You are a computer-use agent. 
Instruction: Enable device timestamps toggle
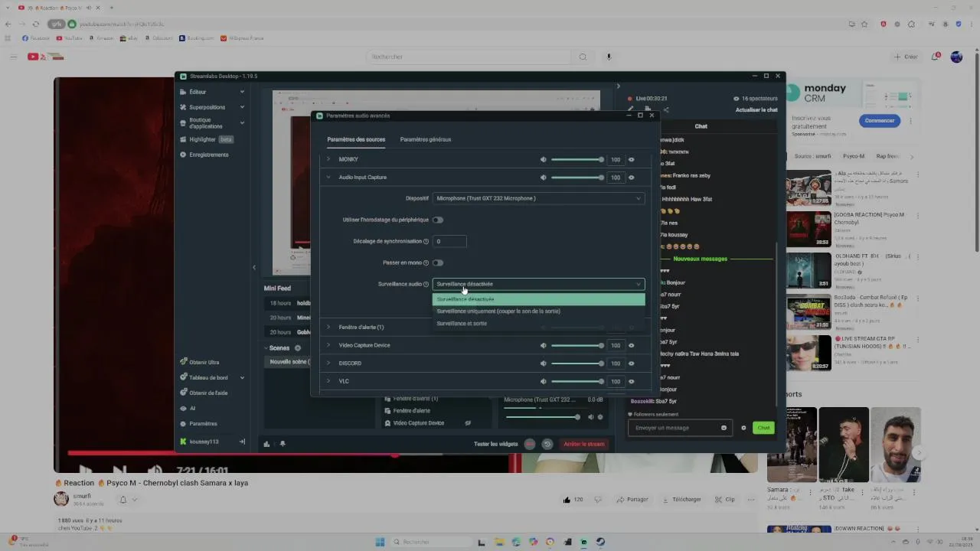(x=438, y=220)
